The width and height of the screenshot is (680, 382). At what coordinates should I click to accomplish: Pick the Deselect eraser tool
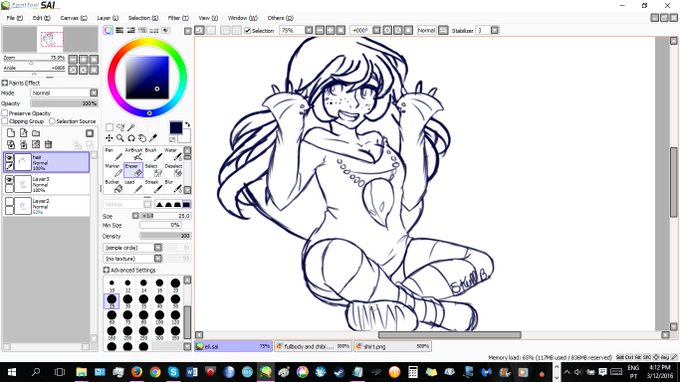173,170
